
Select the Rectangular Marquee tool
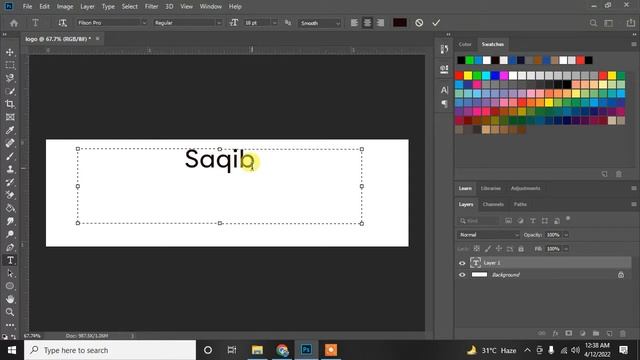[x=10, y=65]
